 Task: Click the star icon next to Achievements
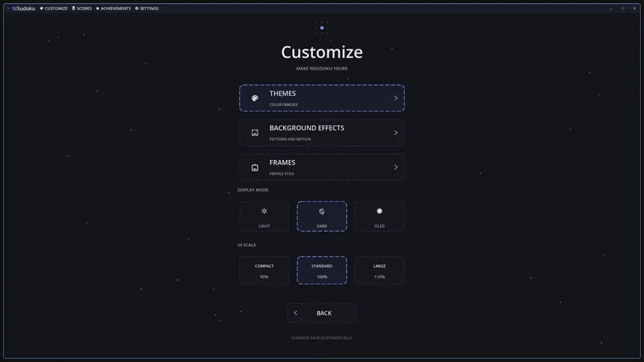pos(98,8)
